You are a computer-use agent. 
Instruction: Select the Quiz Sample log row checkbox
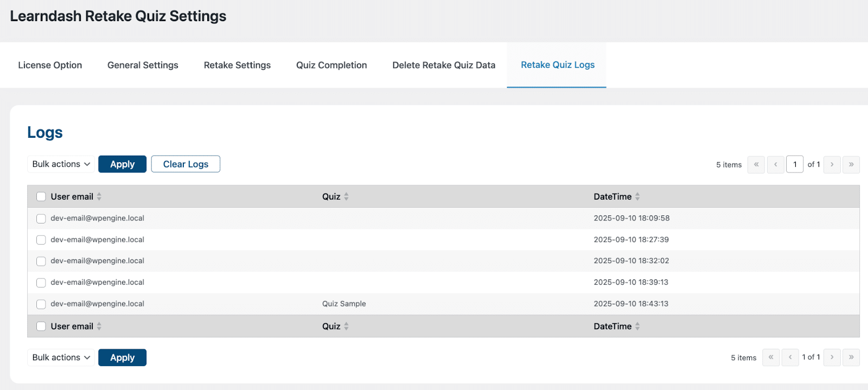tap(41, 304)
